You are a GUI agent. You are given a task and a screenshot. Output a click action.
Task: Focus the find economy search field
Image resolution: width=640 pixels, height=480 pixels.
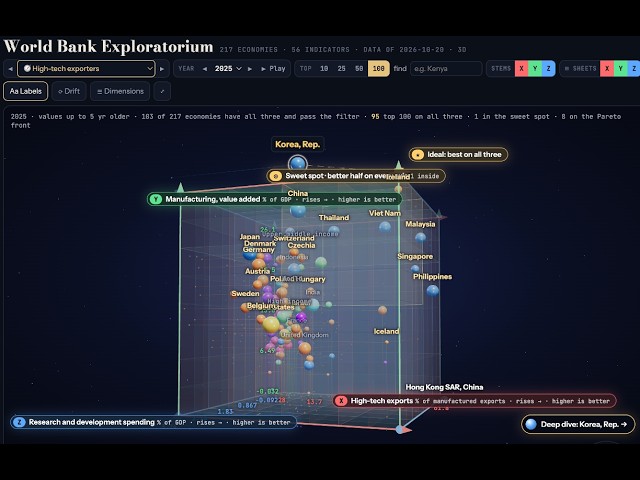(446, 69)
